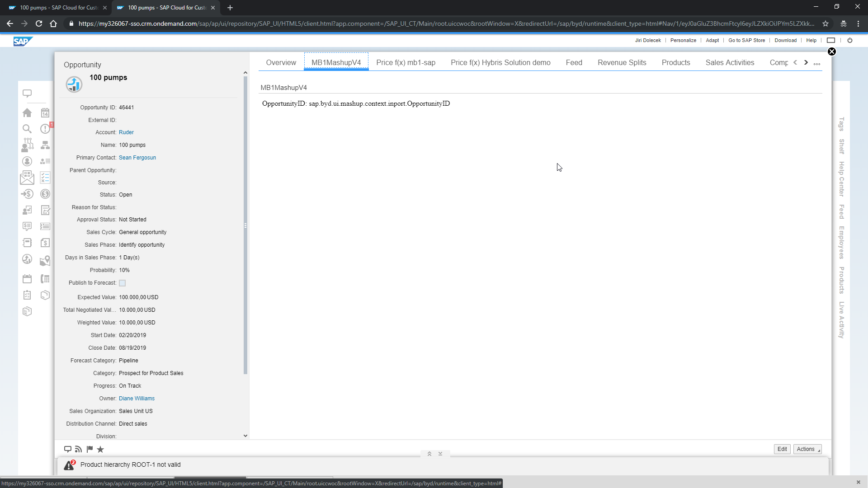Switch to the Overview tab
This screenshot has height=488, width=868.
pos(281,62)
